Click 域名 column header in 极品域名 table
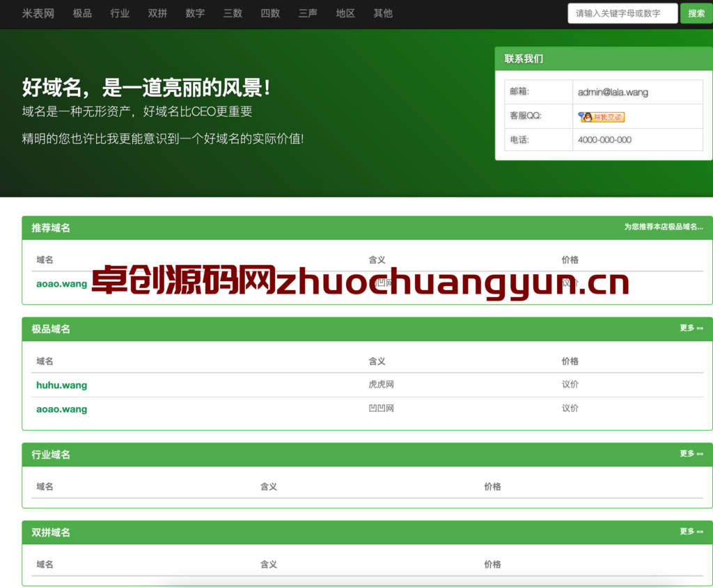The height and width of the screenshot is (588, 713). tap(45, 361)
